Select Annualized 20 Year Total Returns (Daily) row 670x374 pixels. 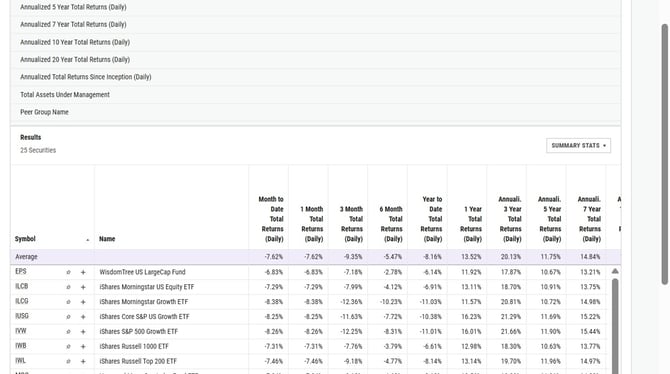[315, 59]
